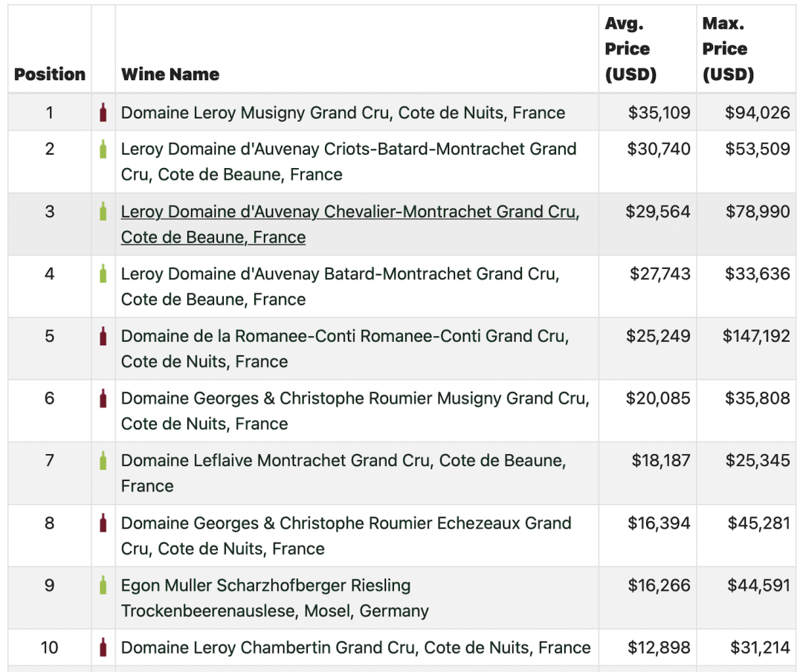This screenshot has width=803, height=672.
Task: Select average price $12,898
Action: (659, 647)
